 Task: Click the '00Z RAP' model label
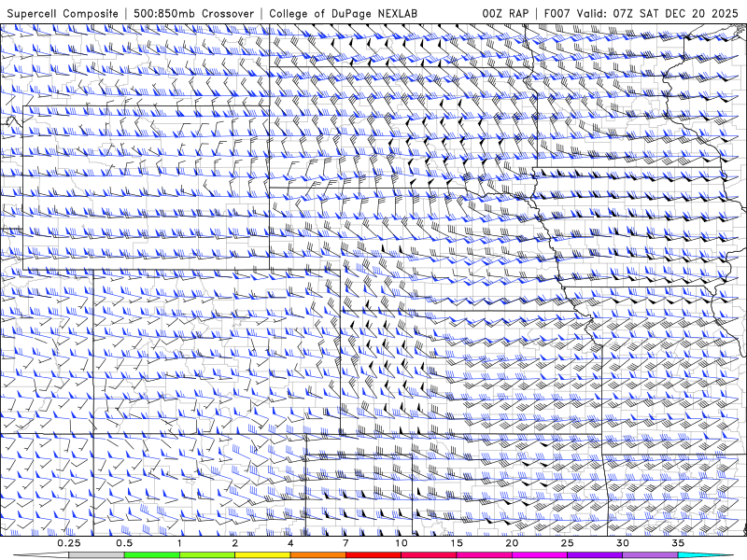505,13
